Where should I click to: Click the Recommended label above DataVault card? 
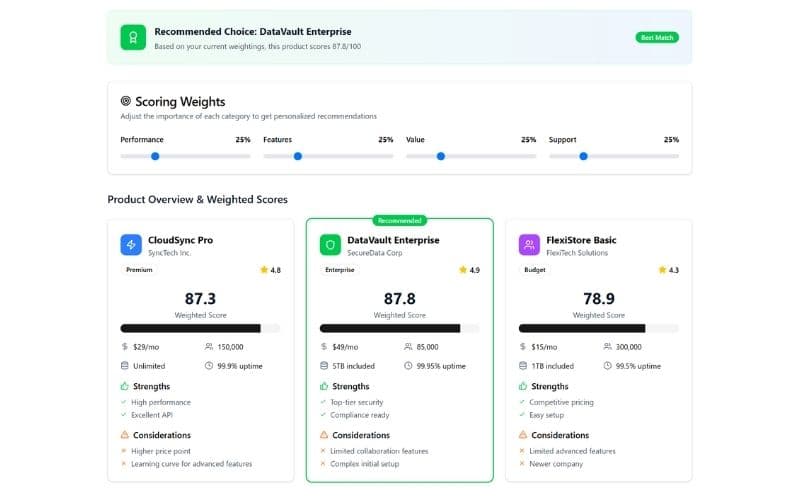point(399,220)
